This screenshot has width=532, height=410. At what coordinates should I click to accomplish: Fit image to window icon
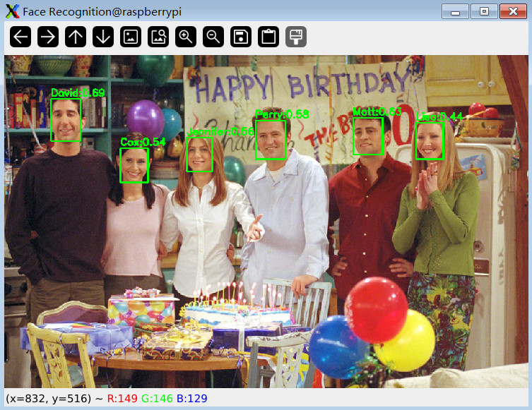(x=158, y=37)
